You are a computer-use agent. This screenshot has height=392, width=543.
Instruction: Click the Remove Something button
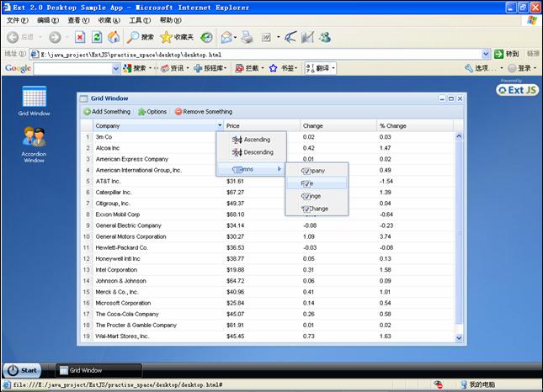[x=203, y=112]
